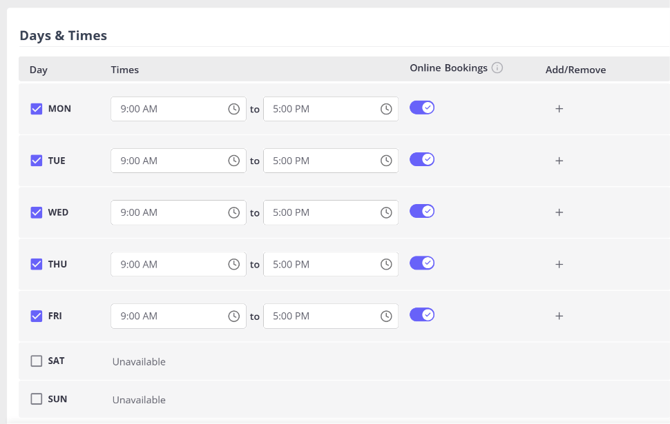Image resolution: width=670 pixels, height=424 pixels.
Task: Open clock picker for FRI start time
Action: pyautogui.click(x=234, y=316)
